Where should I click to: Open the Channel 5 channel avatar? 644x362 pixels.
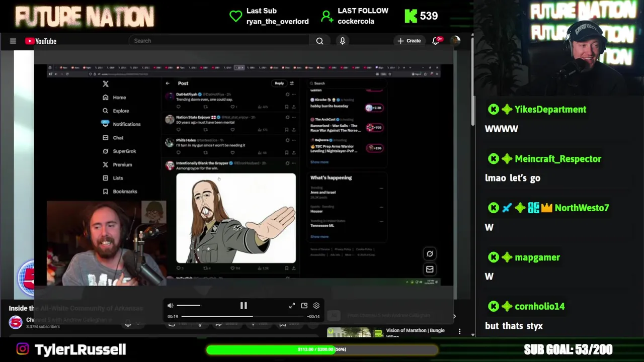(x=16, y=322)
